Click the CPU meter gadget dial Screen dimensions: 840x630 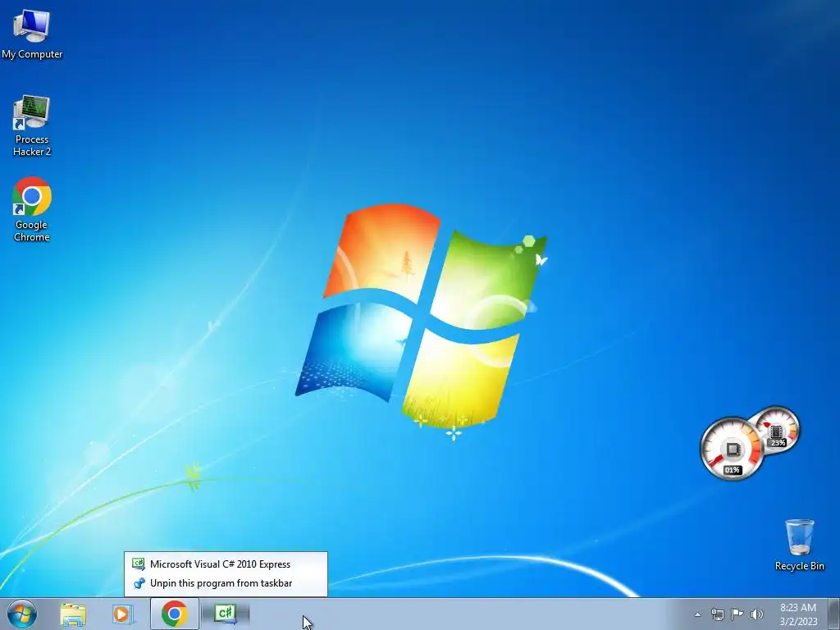point(732,449)
